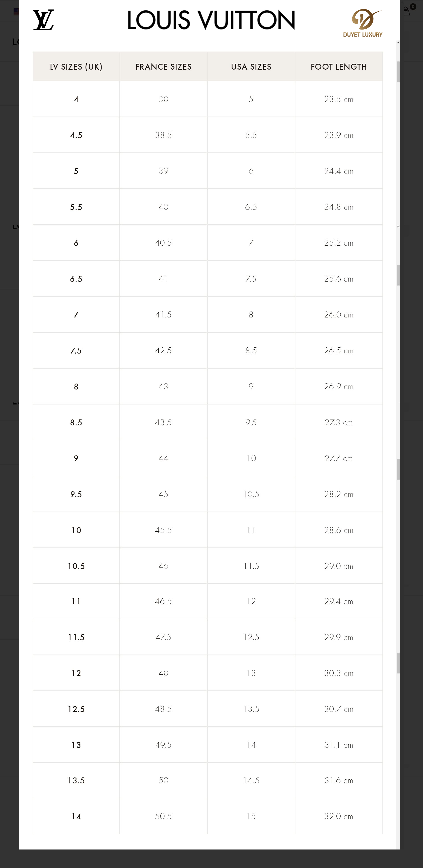
Task: Click USA size 14.5 cell
Action: 251,780
